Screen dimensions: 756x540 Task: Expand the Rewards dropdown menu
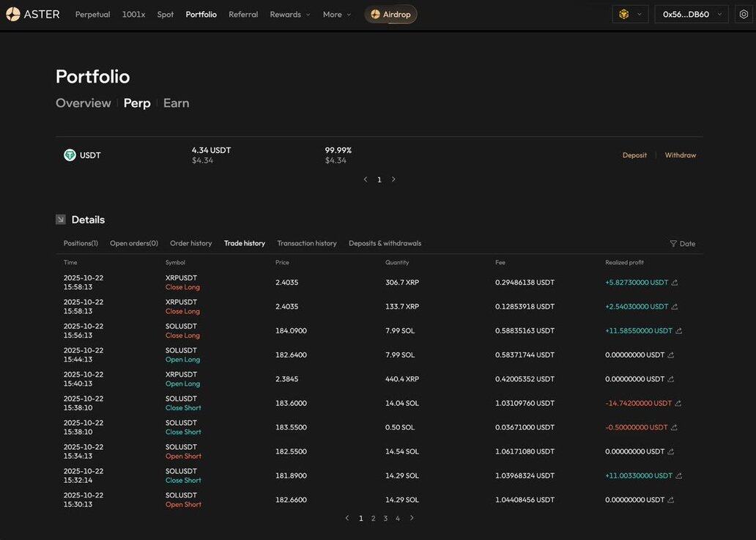click(290, 15)
